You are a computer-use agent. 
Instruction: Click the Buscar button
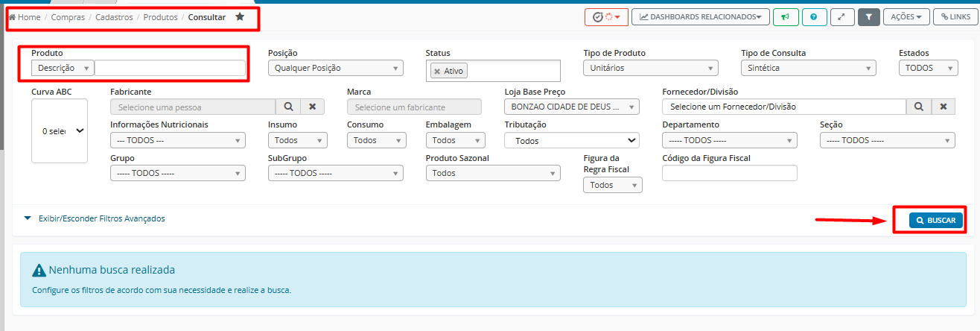[x=936, y=221]
